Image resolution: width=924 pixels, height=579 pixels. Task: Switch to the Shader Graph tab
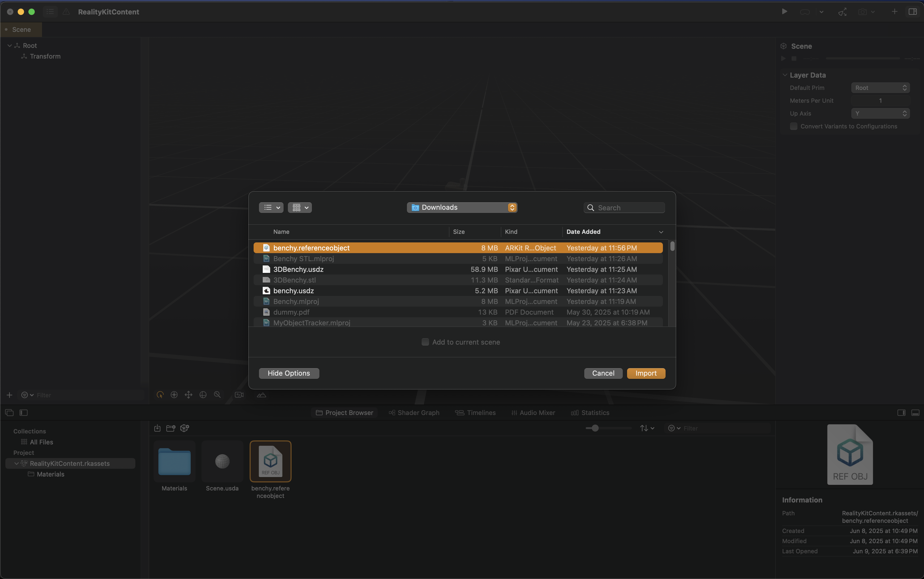[414, 412]
